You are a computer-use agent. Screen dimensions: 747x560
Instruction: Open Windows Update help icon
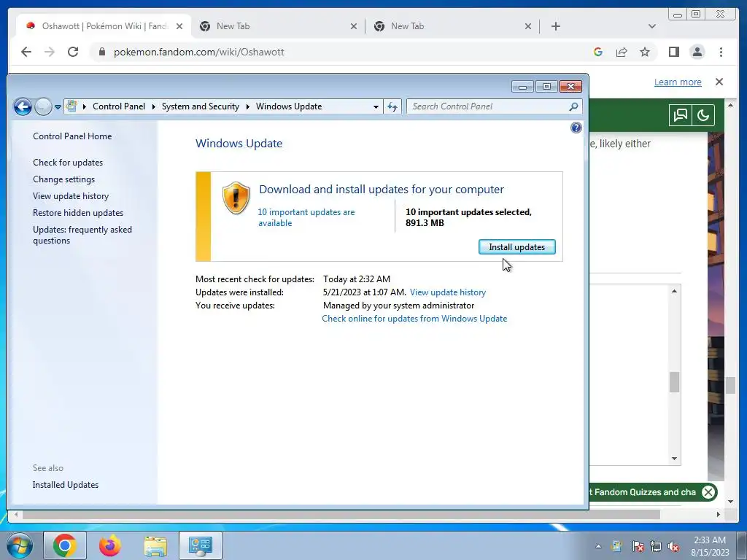(x=576, y=128)
